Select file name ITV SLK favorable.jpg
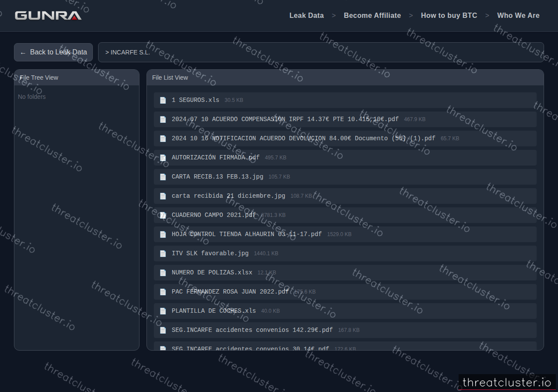 coord(210,253)
